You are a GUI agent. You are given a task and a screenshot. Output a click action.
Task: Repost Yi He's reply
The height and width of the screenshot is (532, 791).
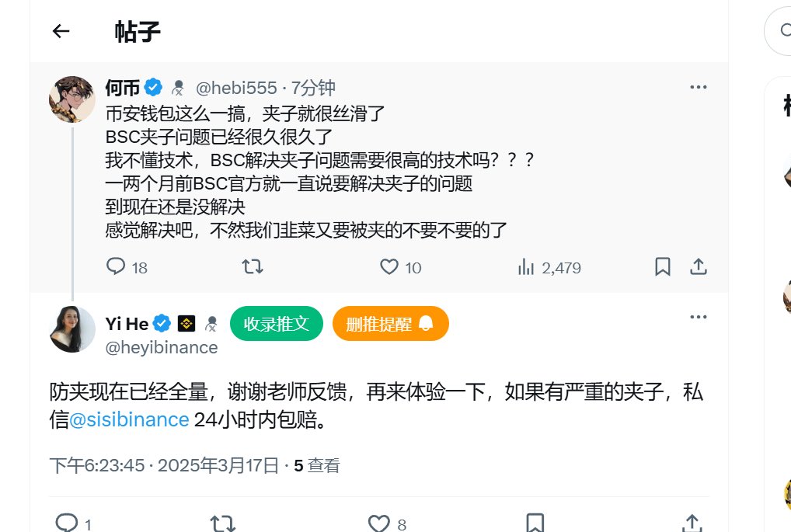click(x=222, y=523)
